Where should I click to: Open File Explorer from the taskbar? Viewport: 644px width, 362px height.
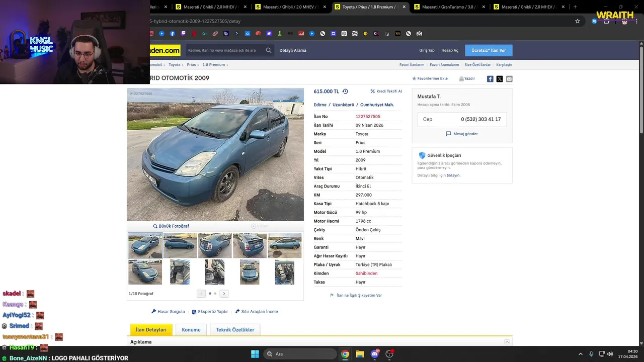point(360,354)
